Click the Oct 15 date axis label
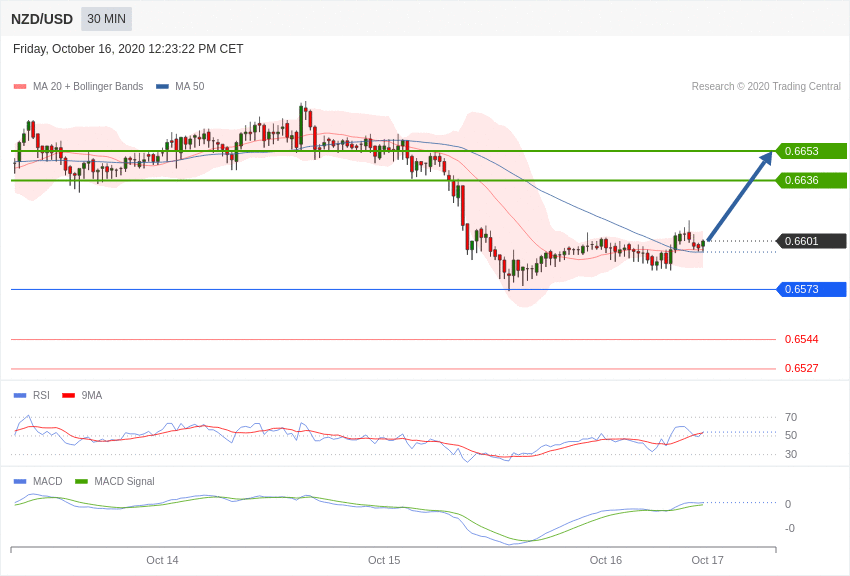This screenshot has width=850, height=576. 384,560
